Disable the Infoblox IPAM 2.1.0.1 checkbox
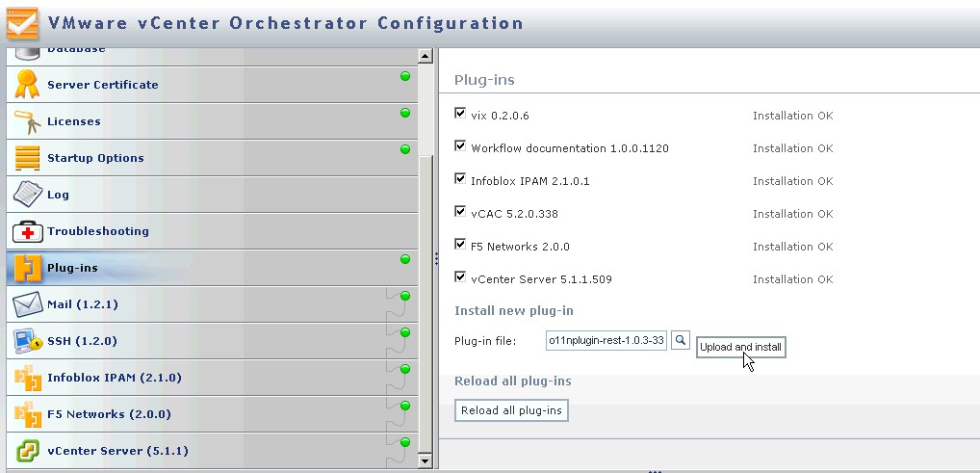Screen dimensions: 980x473 pyautogui.click(x=460, y=179)
